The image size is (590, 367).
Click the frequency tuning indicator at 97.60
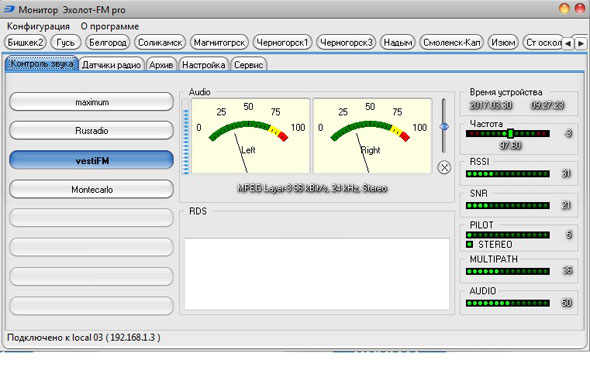[510, 133]
